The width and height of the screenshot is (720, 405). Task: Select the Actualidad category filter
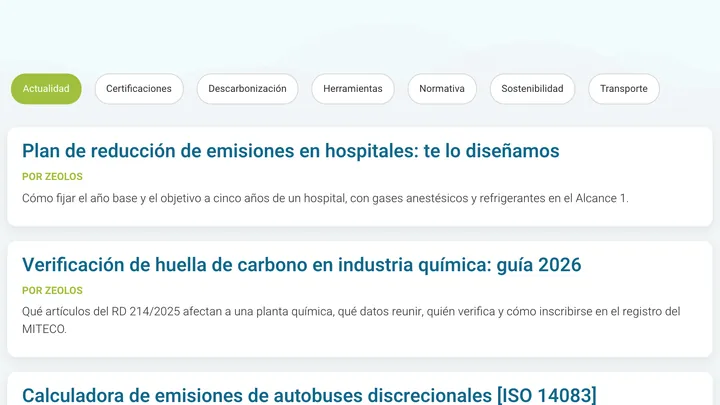[46, 89]
